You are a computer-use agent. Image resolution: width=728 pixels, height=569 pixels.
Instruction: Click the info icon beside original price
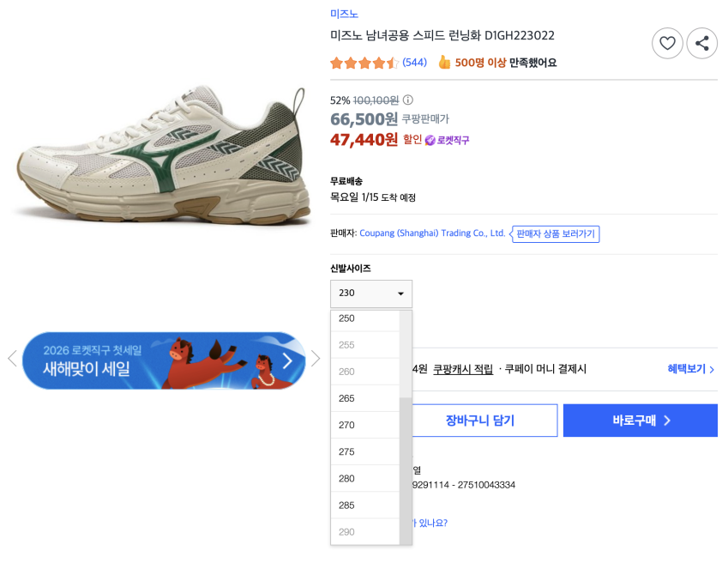point(408,100)
